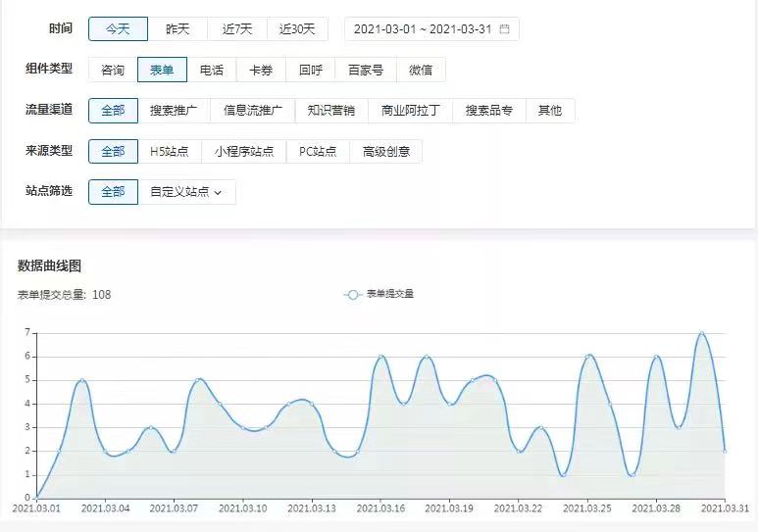758x532 pixels.
Task: Expand the 自定义站点 dropdown
Action: (186, 192)
